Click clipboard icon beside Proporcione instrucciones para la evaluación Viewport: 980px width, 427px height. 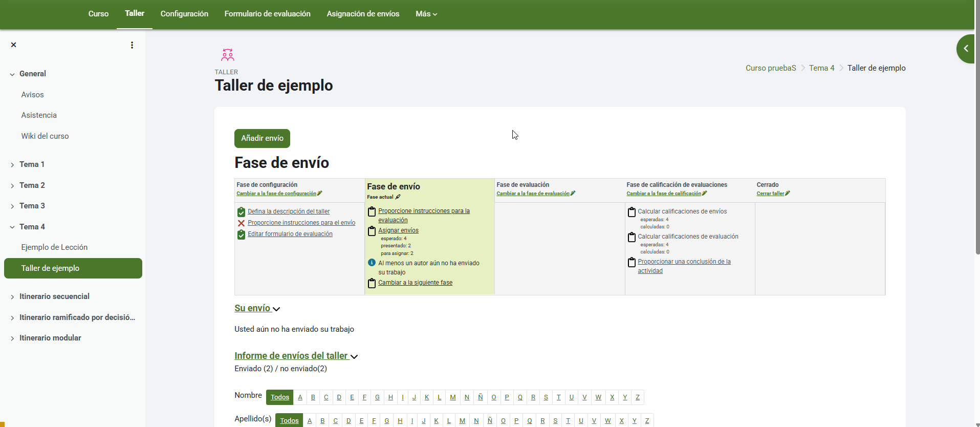click(x=372, y=211)
